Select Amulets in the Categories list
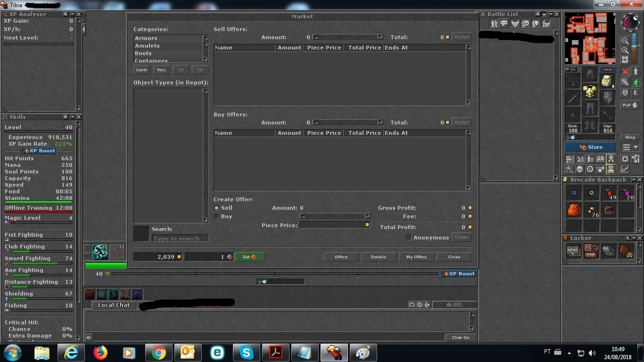 [147, 46]
